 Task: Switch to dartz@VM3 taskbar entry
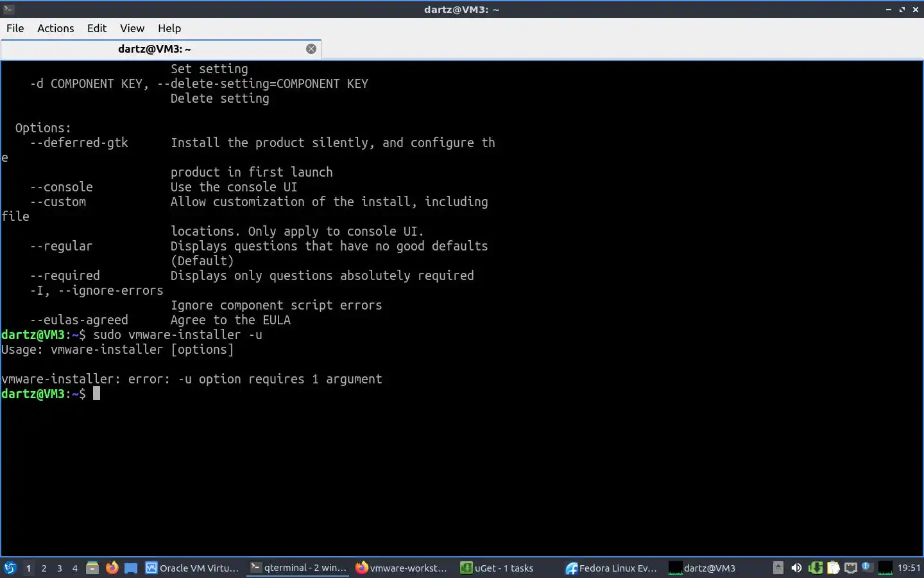pos(703,568)
